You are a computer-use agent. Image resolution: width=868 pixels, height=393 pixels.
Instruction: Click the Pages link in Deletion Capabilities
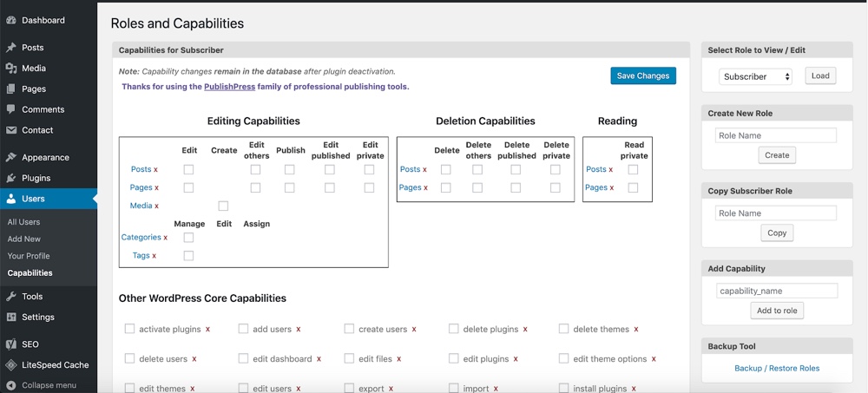click(x=411, y=187)
